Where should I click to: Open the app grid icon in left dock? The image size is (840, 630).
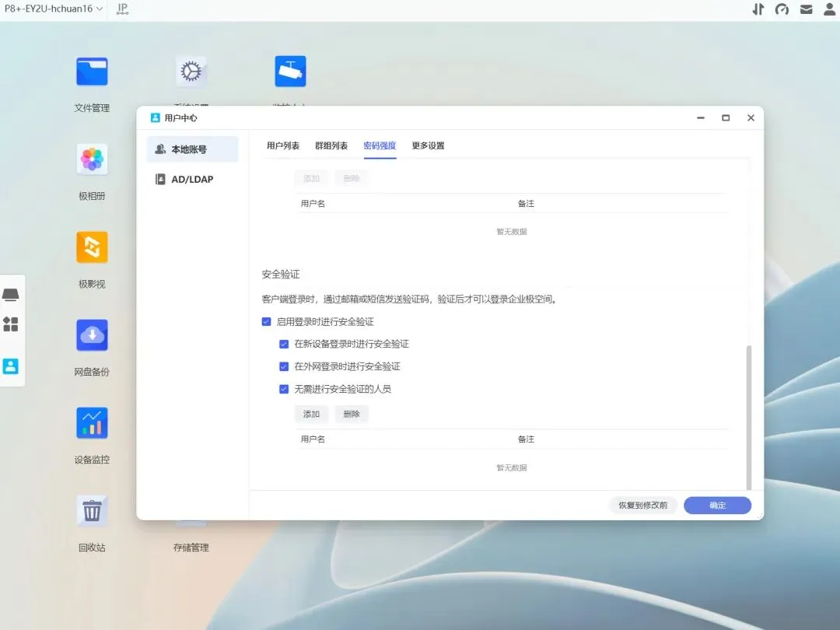[11, 324]
